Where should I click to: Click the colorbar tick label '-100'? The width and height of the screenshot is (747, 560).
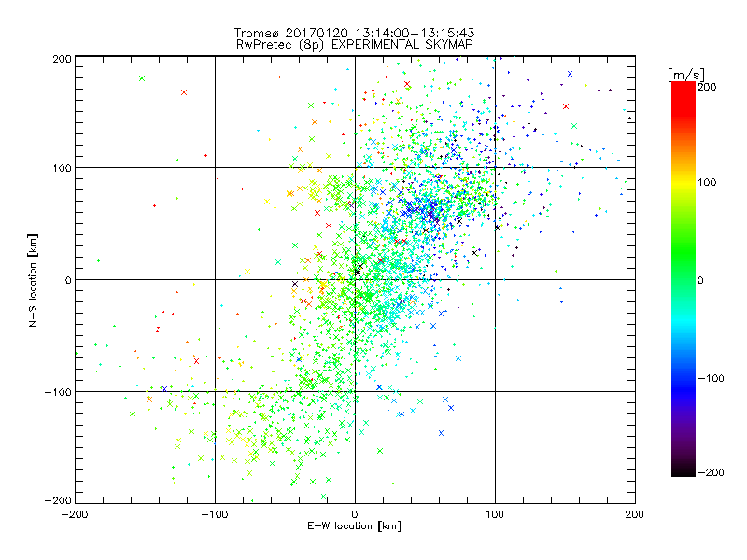(x=711, y=379)
